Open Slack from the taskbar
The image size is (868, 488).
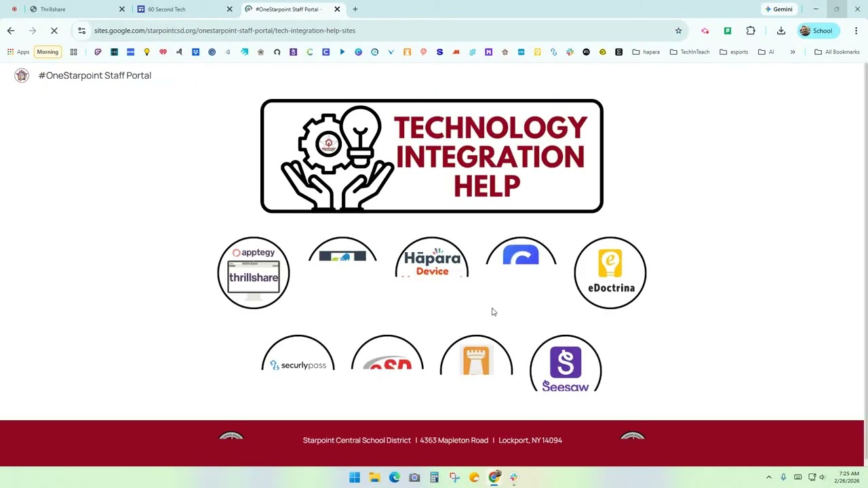514,477
